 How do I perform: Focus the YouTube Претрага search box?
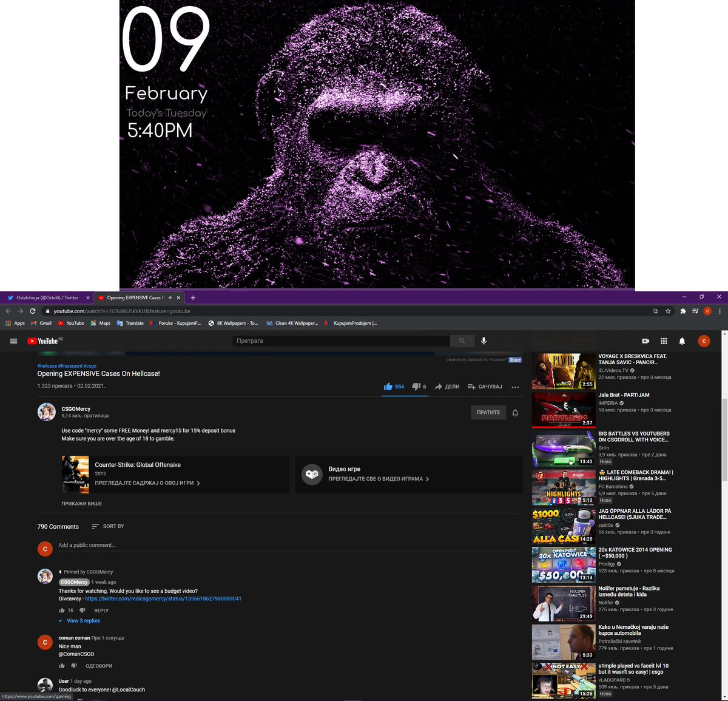(341, 341)
